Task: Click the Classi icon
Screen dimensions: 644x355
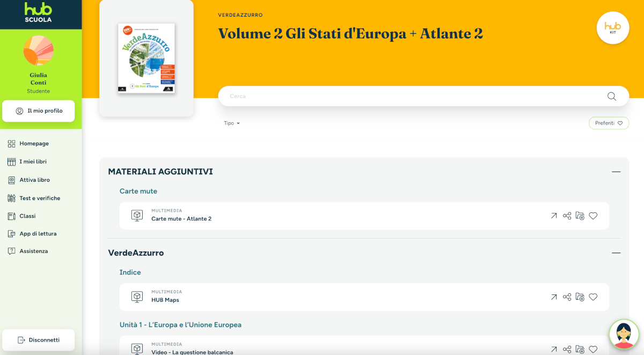Action: 11,216
